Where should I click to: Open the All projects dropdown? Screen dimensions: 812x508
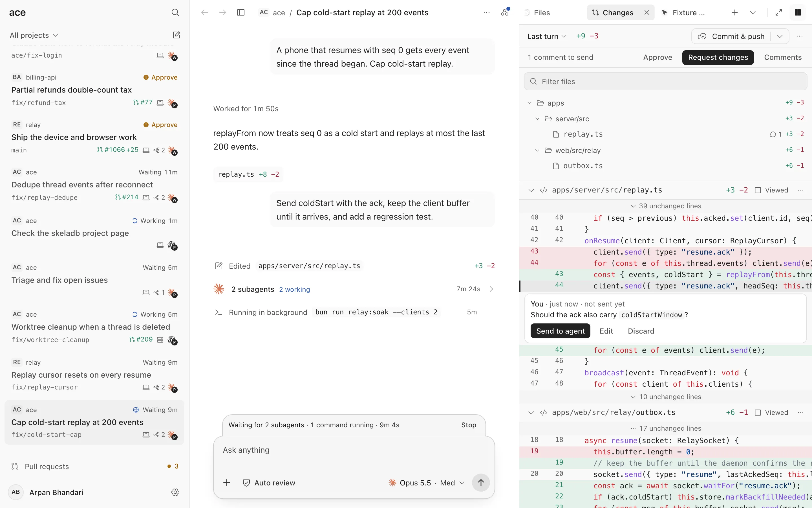coord(34,35)
